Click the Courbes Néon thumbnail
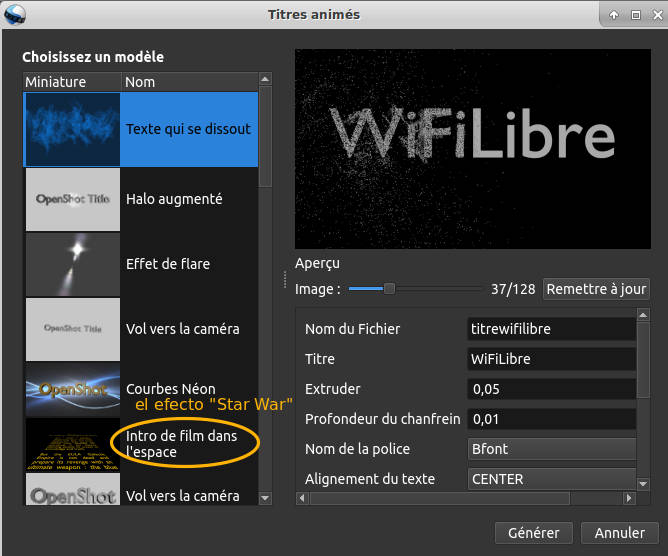This screenshot has width=668, height=556. click(73, 389)
